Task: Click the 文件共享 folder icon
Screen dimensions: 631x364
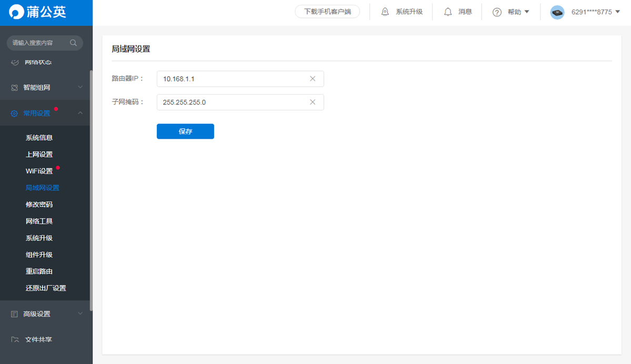Action: coord(15,339)
